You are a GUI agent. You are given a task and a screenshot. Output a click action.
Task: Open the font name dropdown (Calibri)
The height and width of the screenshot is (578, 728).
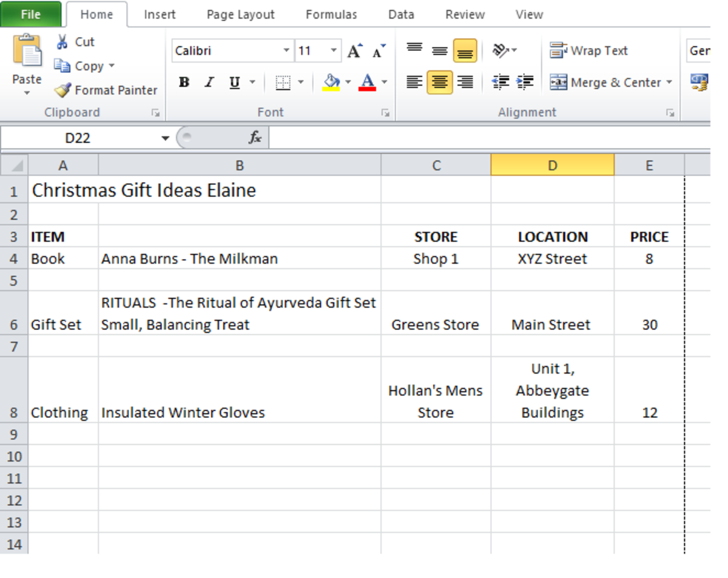[286, 51]
